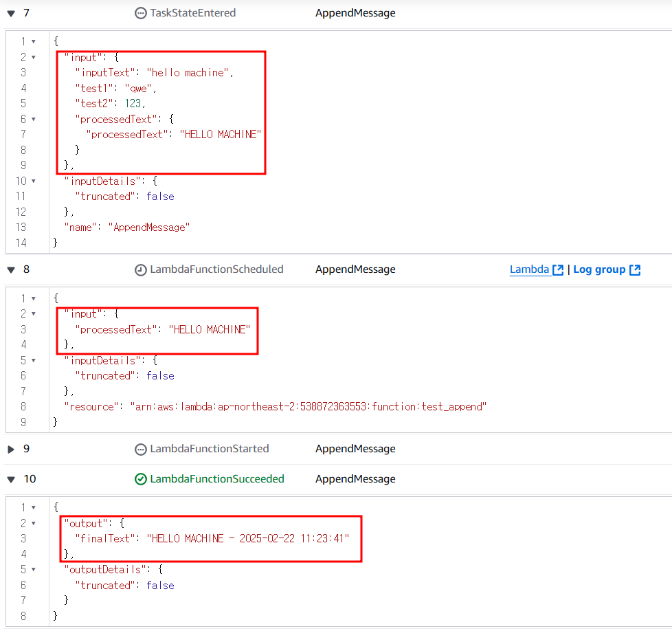Click the truncated false value in event 8
The height and width of the screenshot is (631, 672).
click(160, 376)
